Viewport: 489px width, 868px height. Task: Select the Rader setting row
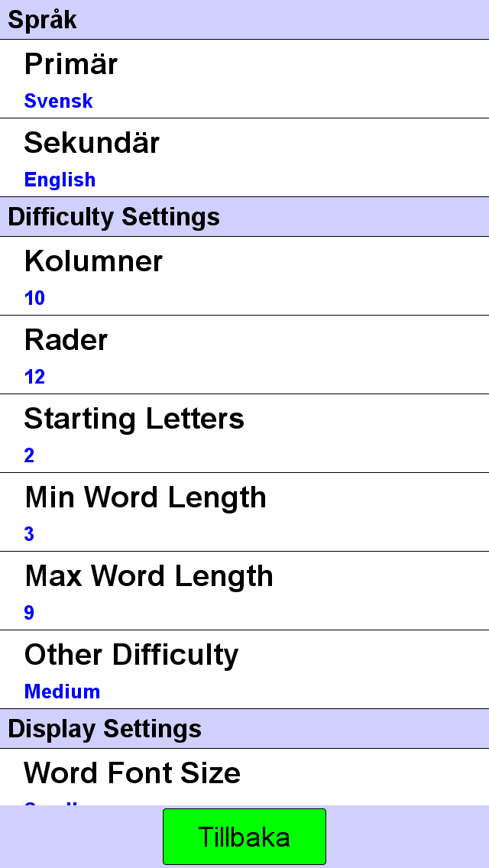click(x=244, y=355)
